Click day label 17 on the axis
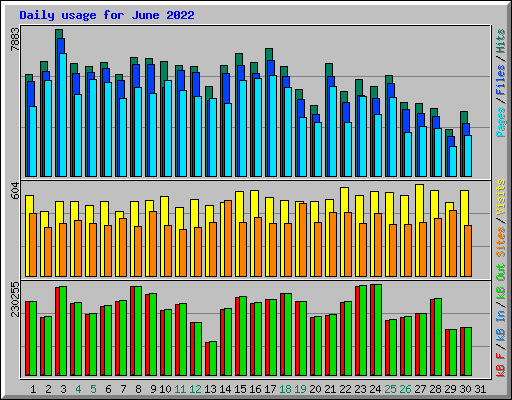The width and height of the screenshot is (512, 400). tap(270, 389)
